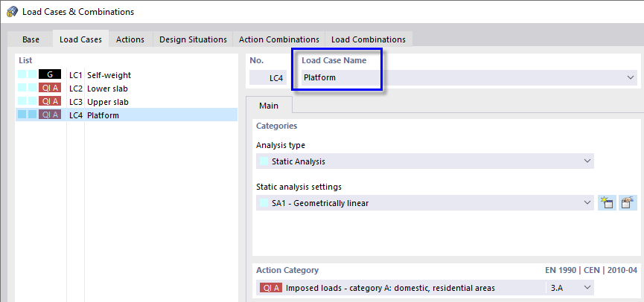Click the QI A badge in Action Category
Viewport: 644px width, 302px height.
[x=270, y=288]
